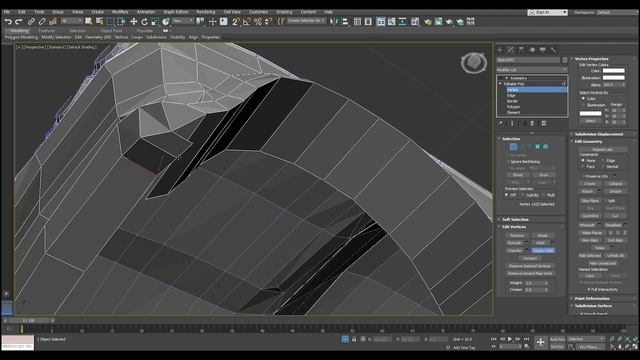This screenshot has height=360, width=640.
Task: Switch to the Create command panel
Action: (x=500, y=50)
